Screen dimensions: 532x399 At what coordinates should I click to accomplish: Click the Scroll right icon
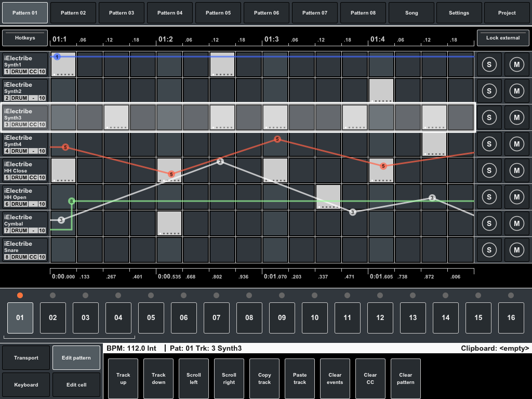(229, 378)
